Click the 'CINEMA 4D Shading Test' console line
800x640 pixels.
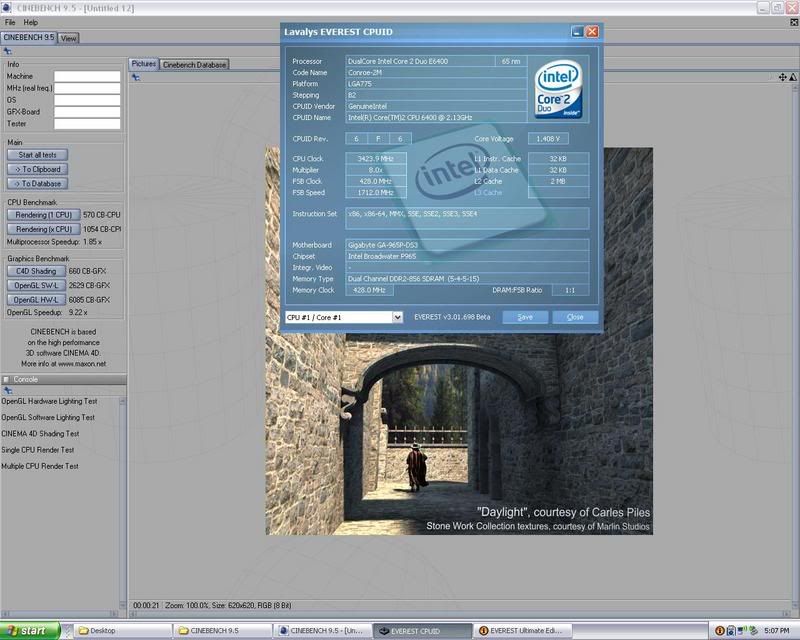click(x=40, y=434)
